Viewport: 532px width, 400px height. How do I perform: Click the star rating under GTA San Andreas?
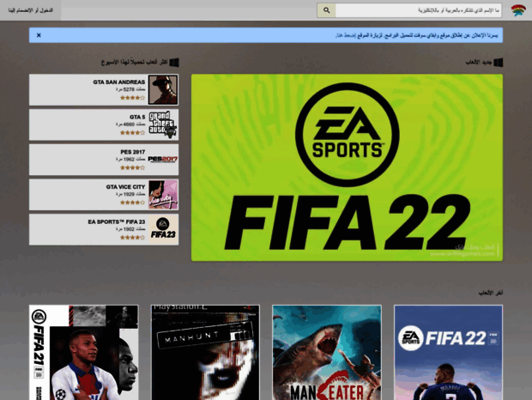[132, 98]
